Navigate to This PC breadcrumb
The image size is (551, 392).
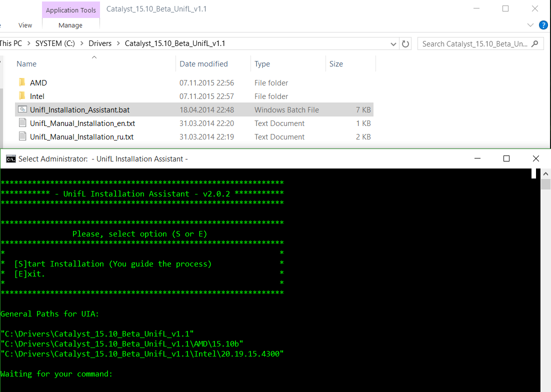click(x=10, y=43)
